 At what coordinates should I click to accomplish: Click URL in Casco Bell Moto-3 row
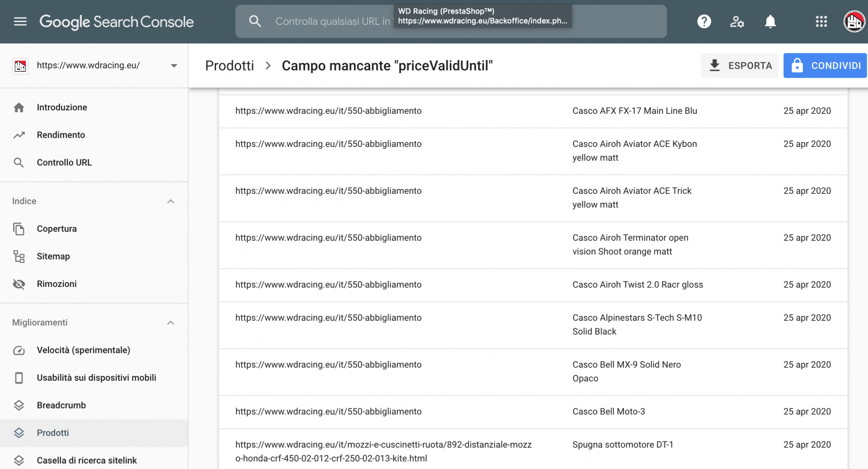tap(328, 412)
